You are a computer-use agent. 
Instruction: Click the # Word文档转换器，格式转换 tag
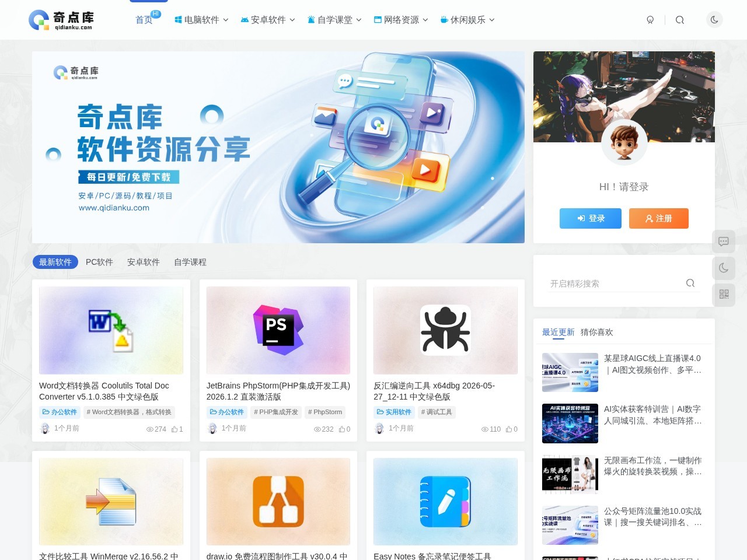129,412
